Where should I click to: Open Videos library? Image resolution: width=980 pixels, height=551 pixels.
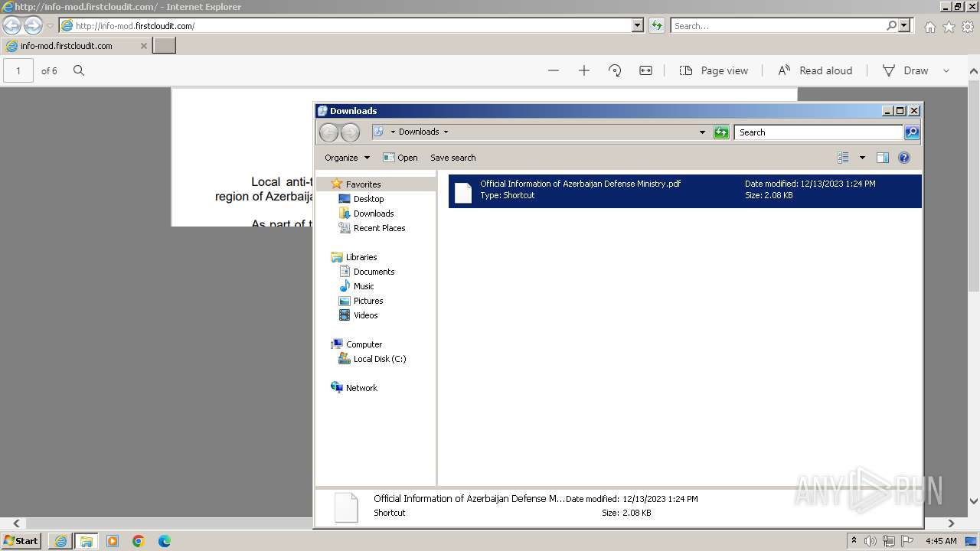pos(365,315)
